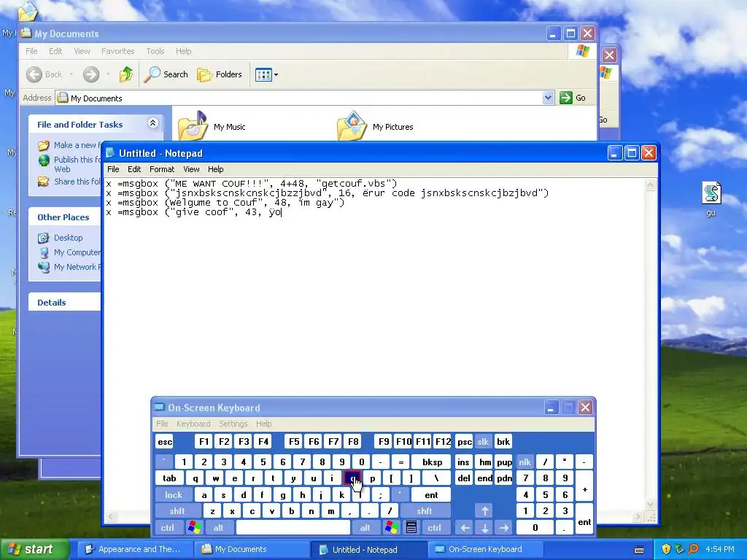Expand the Details panel header
This screenshot has width=747, height=560.
(x=64, y=303)
